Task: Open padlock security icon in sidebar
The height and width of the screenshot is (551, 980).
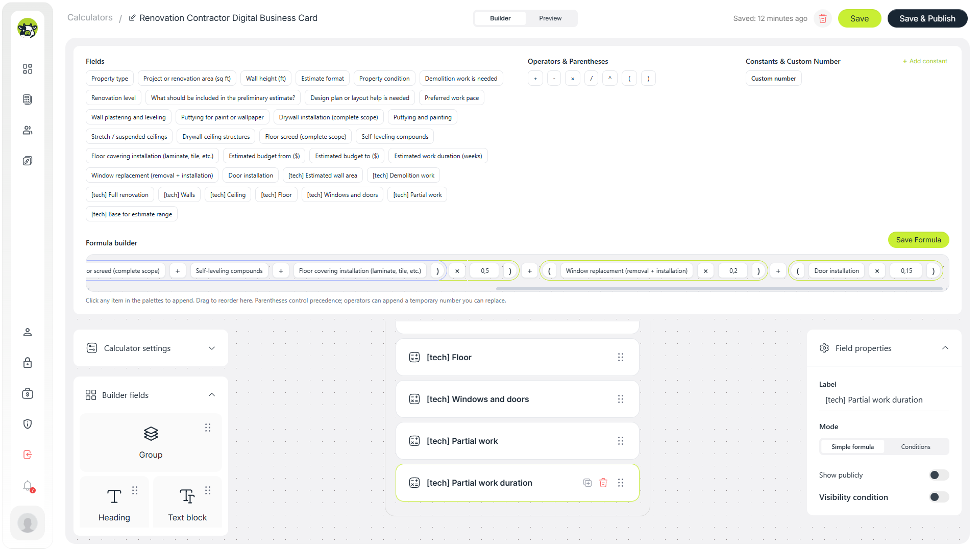Action: (28, 363)
